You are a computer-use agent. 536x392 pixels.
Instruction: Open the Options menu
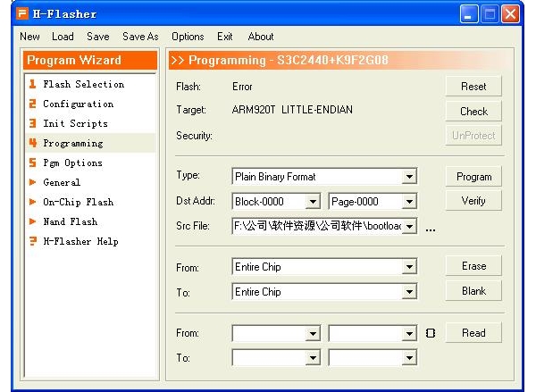click(188, 37)
